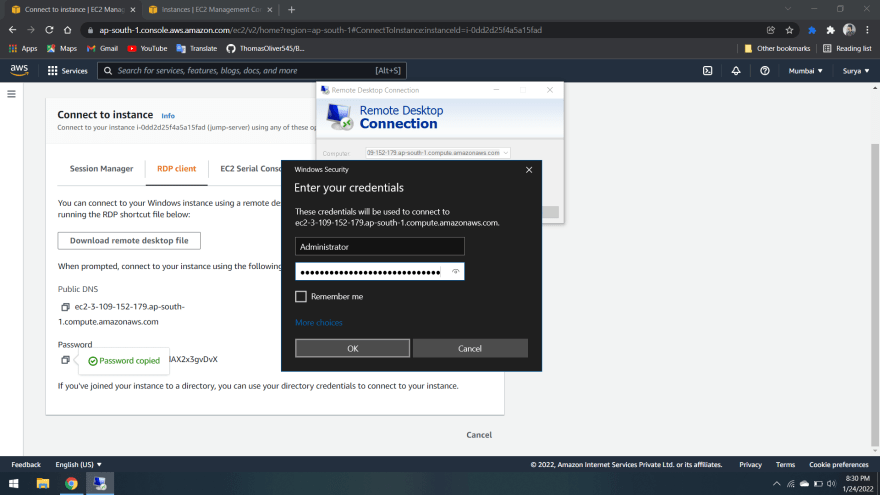
Task: Click the Administrator username field
Action: (x=379, y=246)
